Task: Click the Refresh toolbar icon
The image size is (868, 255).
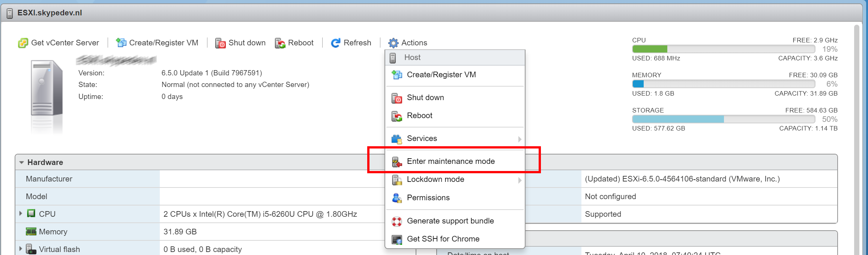Action: click(x=335, y=43)
